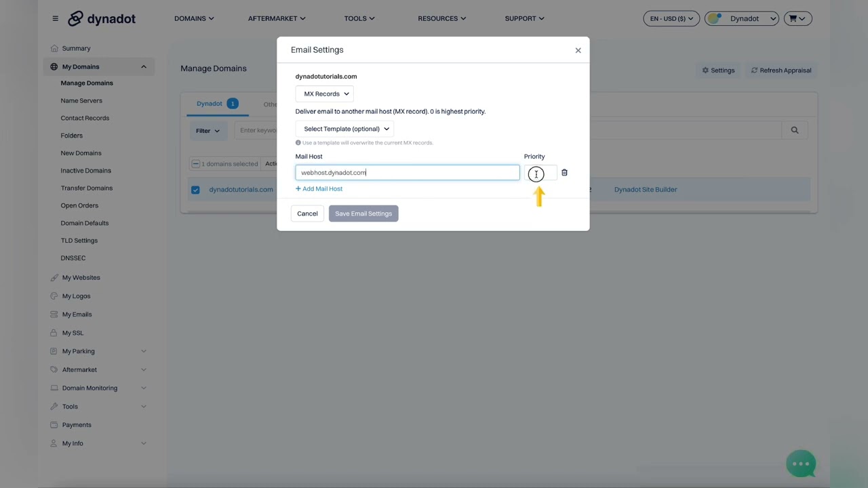Expand the My Info section
Image resolution: width=868 pixels, height=488 pixels.
143,443
